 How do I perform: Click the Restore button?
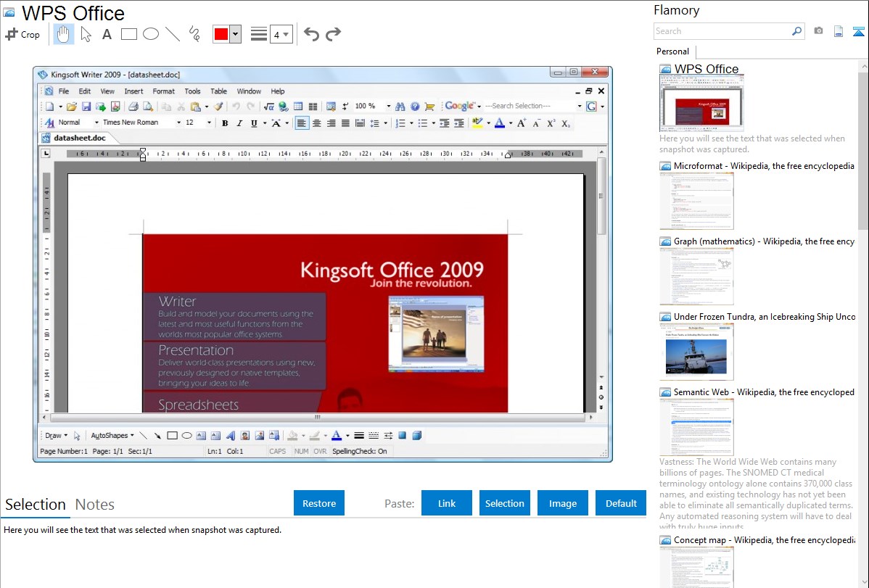pyautogui.click(x=319, y=503)
